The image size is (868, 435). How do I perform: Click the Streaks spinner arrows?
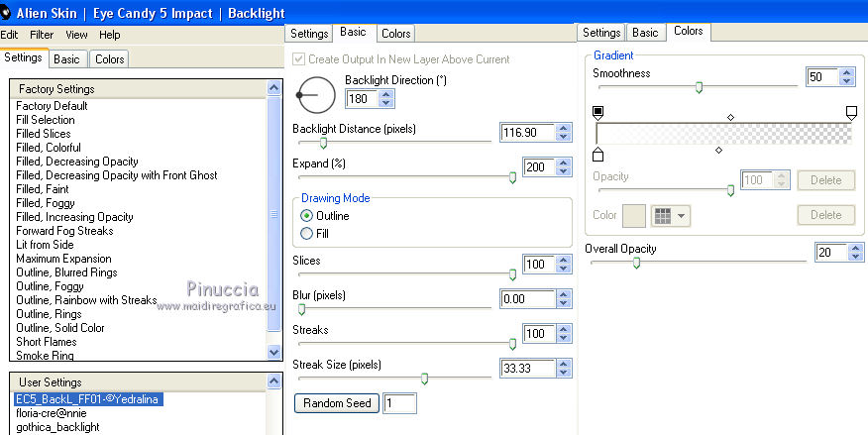(563, 334)
